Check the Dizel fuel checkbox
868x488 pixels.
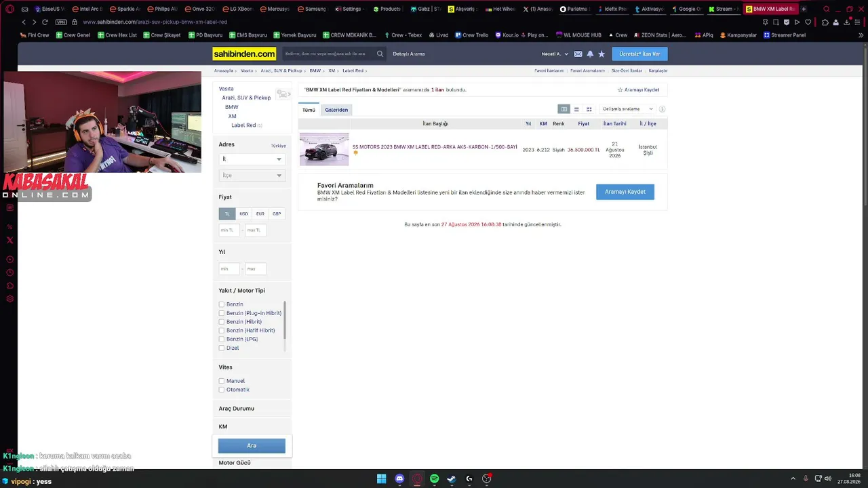(222, 348)
